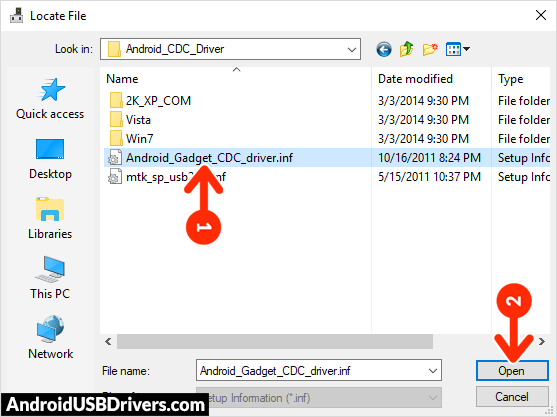557x417 pixels.
Task: Open Network location in the sidebar
Action: coord(50,337)
